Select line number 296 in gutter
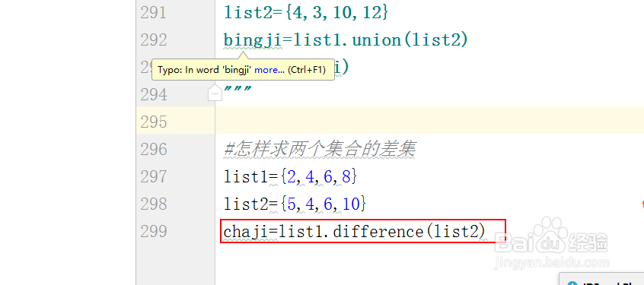The height and width of the screenshot is (285, 644). (154, 149)
